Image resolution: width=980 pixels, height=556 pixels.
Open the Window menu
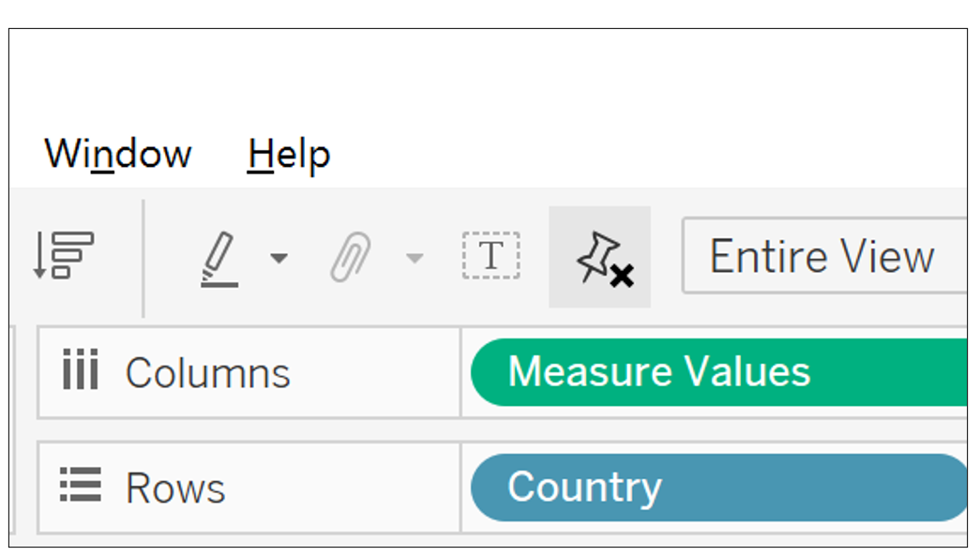pos(118,154)
